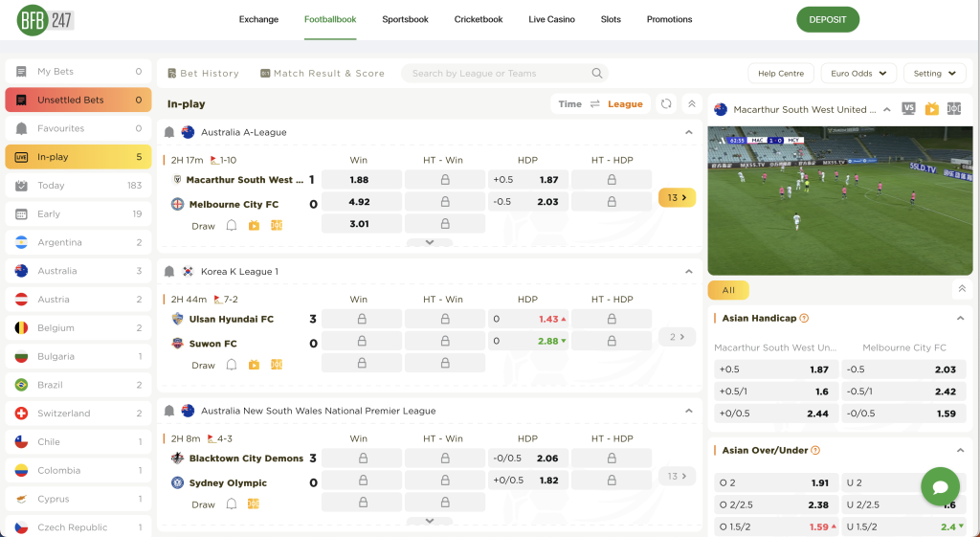Click the refresh in-play list icon

[666, 103]
